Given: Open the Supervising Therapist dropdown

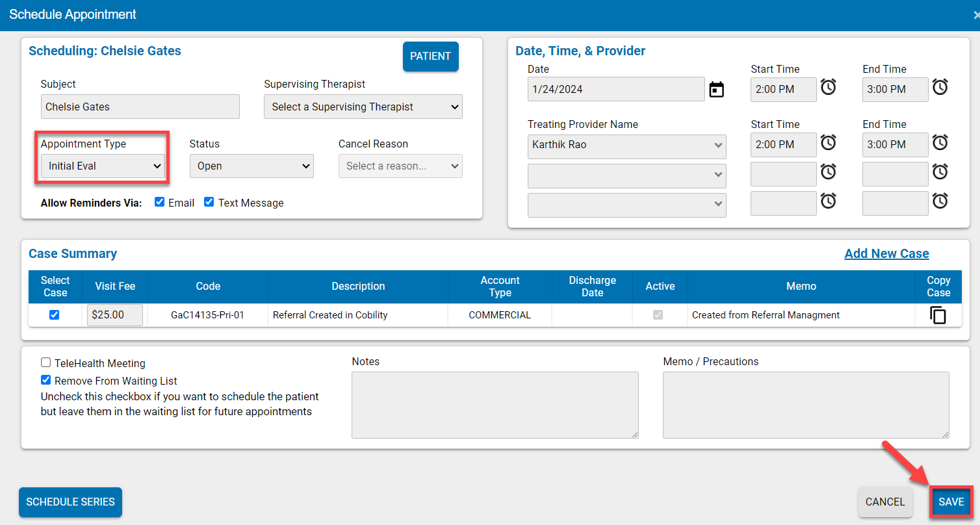Looking at the screenshot, I should point(363,106).
